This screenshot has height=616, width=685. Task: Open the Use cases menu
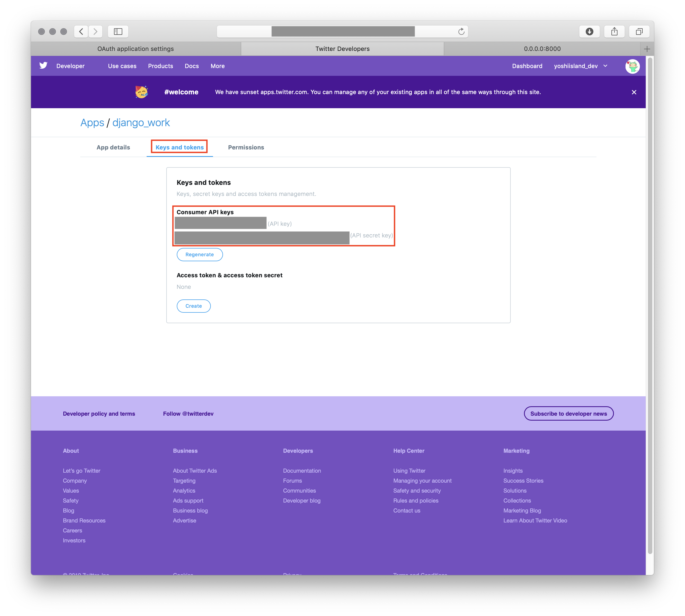[x=122, y=66]
